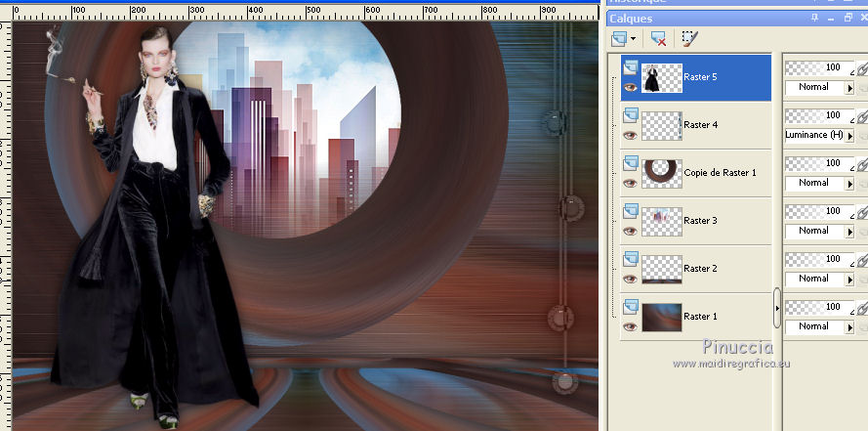Click the 'Raster 3' layer name
This screenshot has height=431, width=868.
click(x=700, y=221)
